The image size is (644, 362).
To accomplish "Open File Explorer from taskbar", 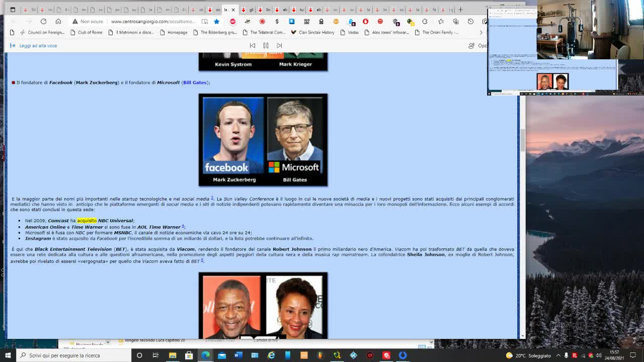I will click(x=173, y=355).
